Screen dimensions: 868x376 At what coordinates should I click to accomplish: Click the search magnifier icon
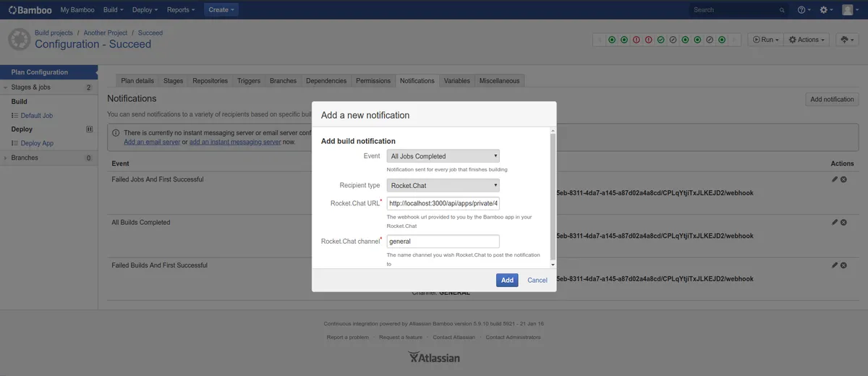click(x=782, y=10)
